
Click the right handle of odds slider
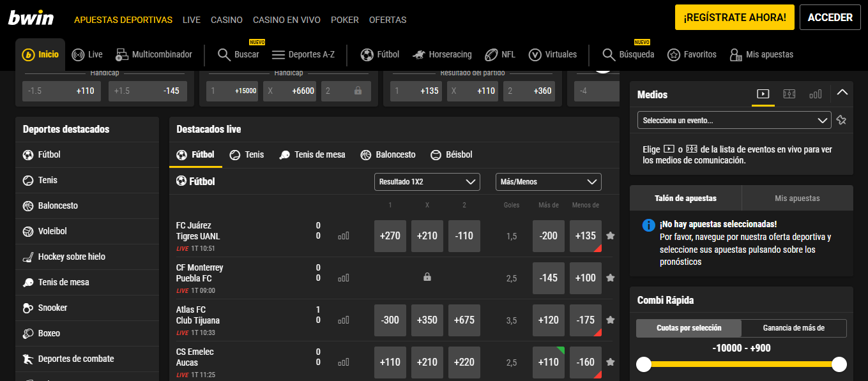pyautogui.click(x=839, y=364)
